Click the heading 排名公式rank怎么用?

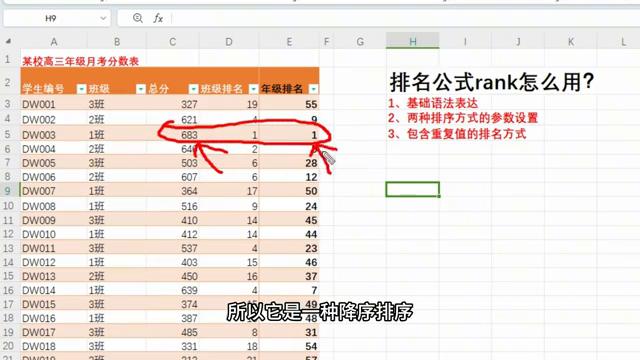[492, 82]
